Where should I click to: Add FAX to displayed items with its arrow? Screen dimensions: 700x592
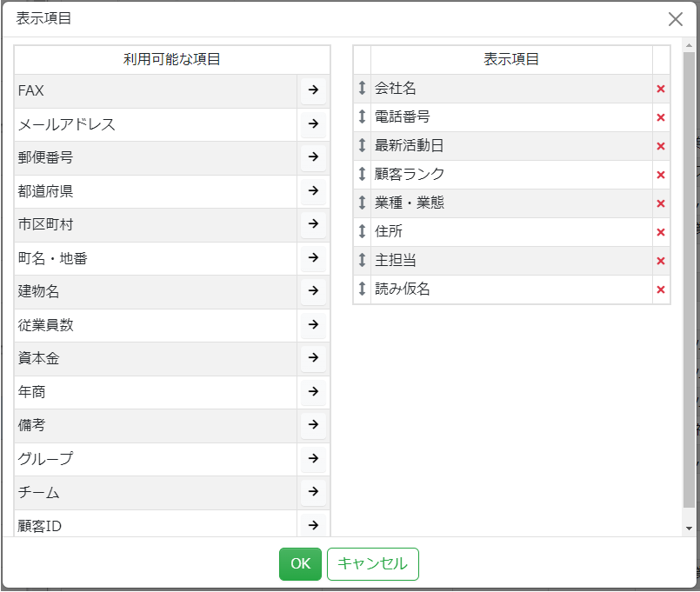point(313,90)
